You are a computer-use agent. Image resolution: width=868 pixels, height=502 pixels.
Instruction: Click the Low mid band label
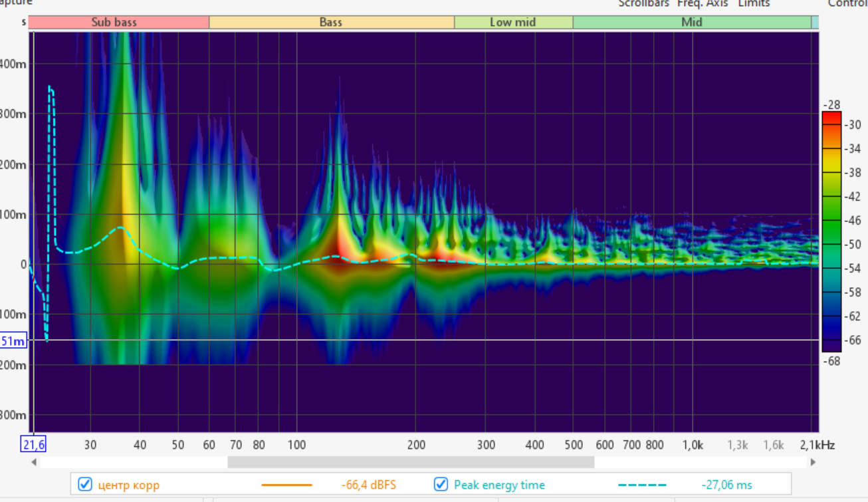(513, 22)
